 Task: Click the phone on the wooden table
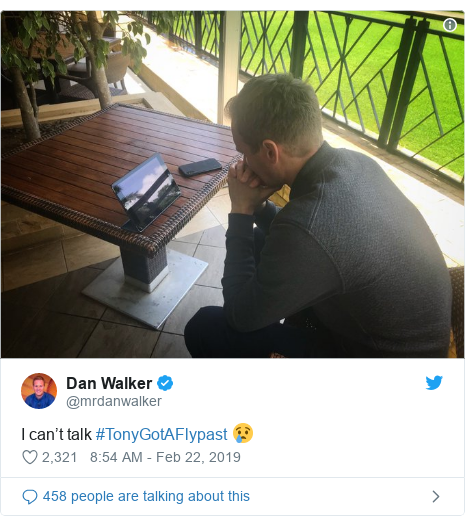coord(200,167)
